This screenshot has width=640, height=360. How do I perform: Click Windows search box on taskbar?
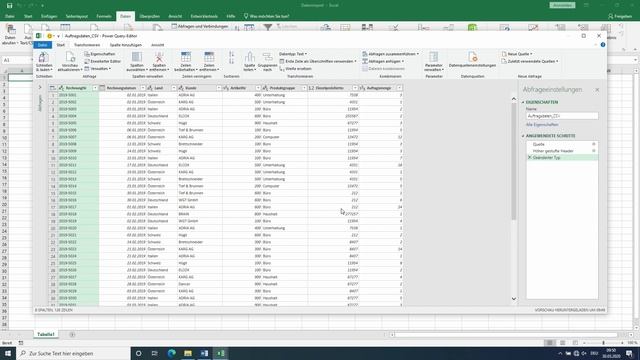[x=73, y=353]
